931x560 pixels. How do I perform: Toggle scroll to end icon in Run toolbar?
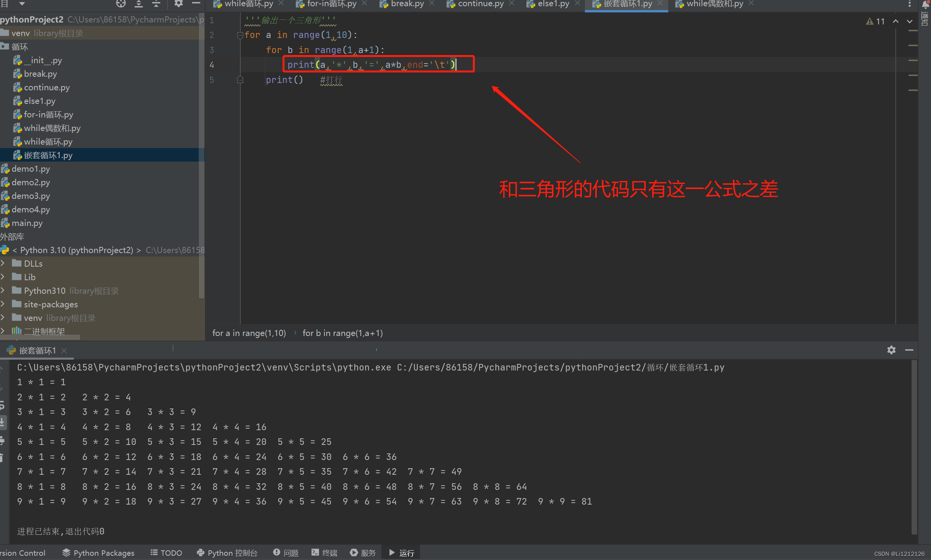pos(2,422)
